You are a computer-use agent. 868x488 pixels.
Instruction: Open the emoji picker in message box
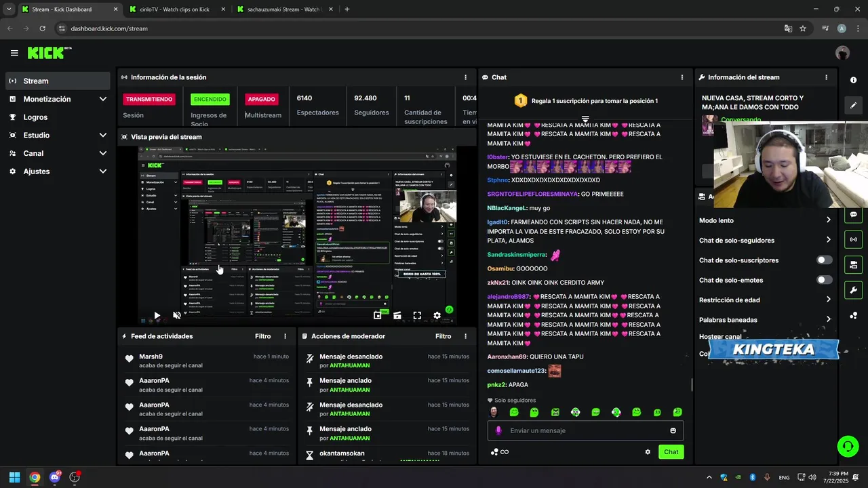click(x=673, y=430)
